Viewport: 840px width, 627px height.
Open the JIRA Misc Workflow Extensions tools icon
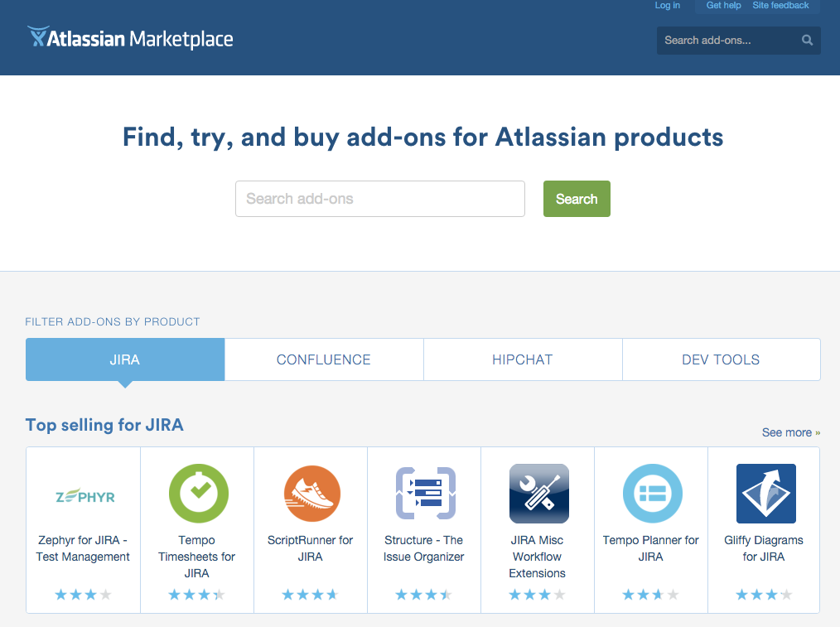click(539, 493)
